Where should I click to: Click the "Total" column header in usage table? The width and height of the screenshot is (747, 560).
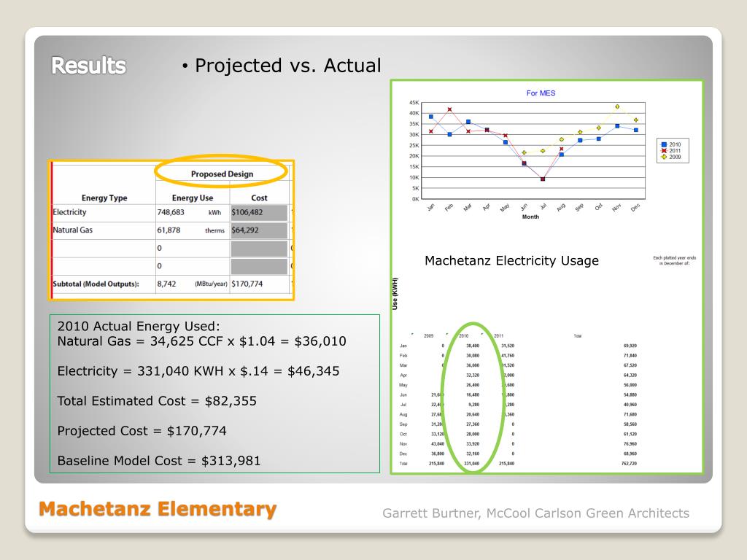pos(578,336)
